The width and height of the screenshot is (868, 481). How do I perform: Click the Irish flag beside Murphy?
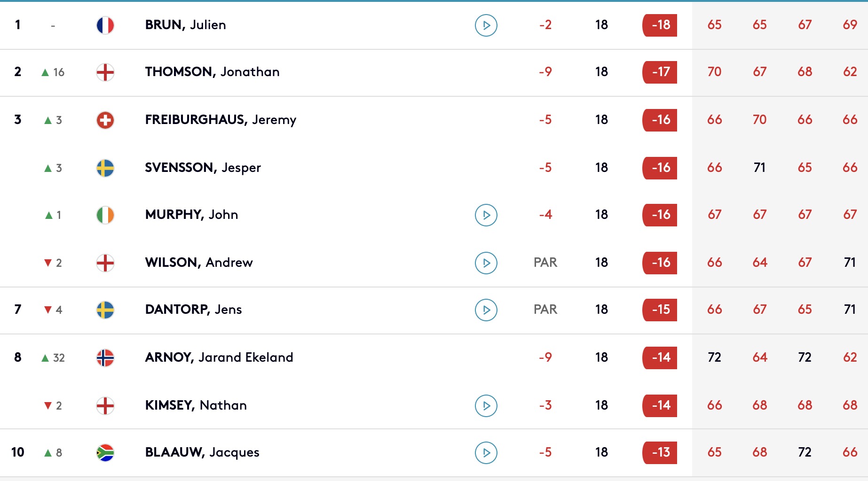point(105,215)
